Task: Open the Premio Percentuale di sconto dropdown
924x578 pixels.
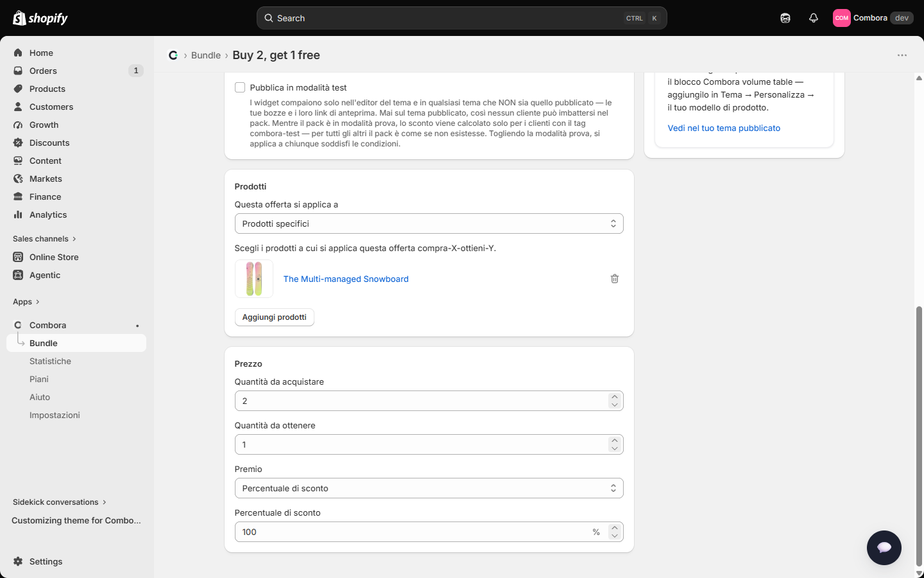Action: (x=429, y=488)
